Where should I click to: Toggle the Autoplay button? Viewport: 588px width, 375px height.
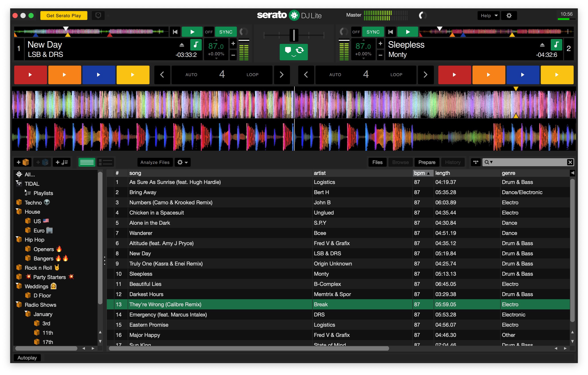[27, 358]
